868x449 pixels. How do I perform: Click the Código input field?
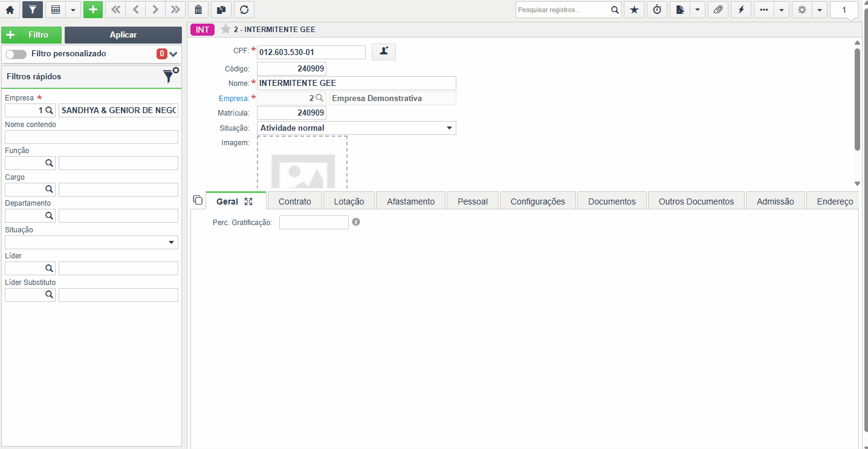pyautogui.click(x=291, y=68)
